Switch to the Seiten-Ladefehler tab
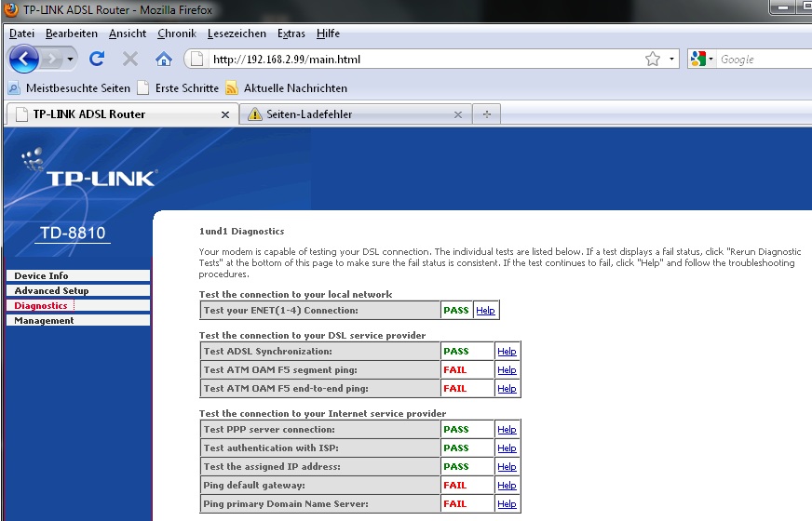Image resolution: width=812 pixels, height=521 pixels. pyautogui.click(x=357, y=114)
